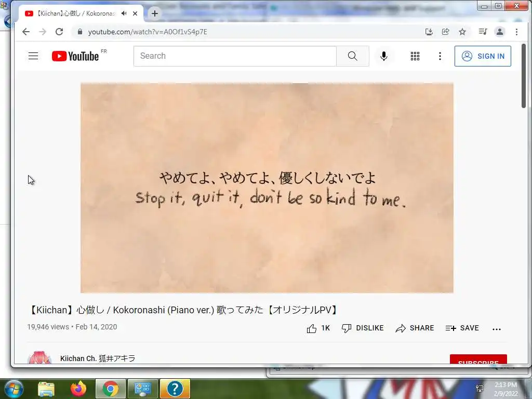Image resolution: width=532 pixels, height=399 pixels.
Task: Click the network icon in system tray
Action: tap(480, 389)
